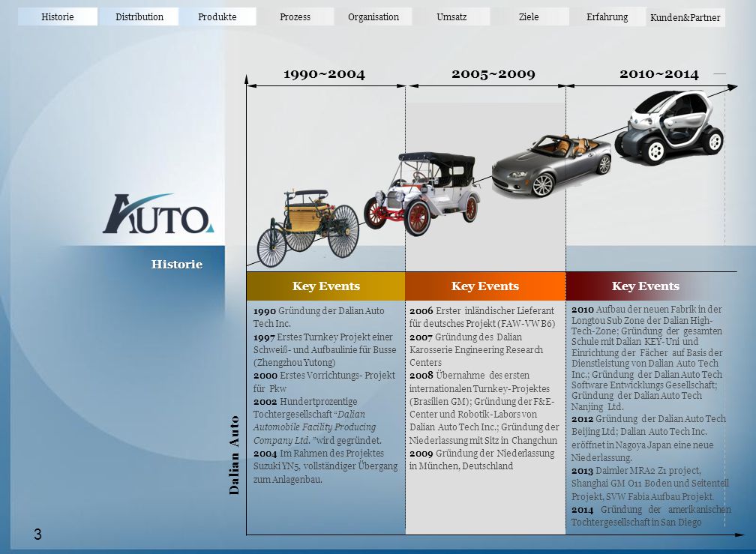
Task: Select the red-wheeled vintage car image
Action: click(421, 193)
